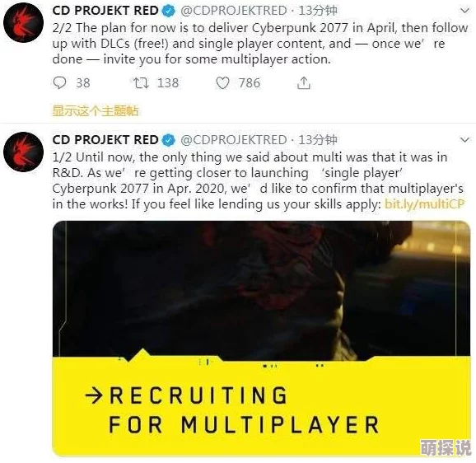Open the Recruiting for Multiplayer image
476x463 pixels.
pyautogui.click(x=261, y=339)
